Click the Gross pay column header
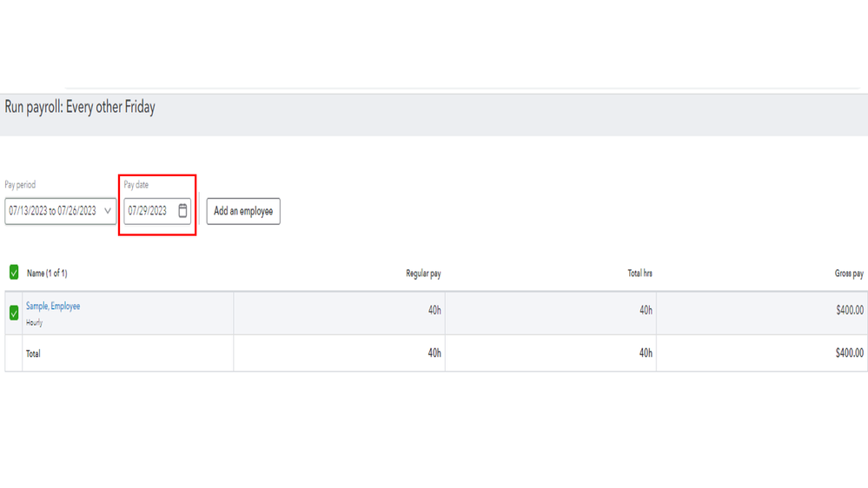The image size is (868, 488). pyautogui.click(x=849, y=274)
